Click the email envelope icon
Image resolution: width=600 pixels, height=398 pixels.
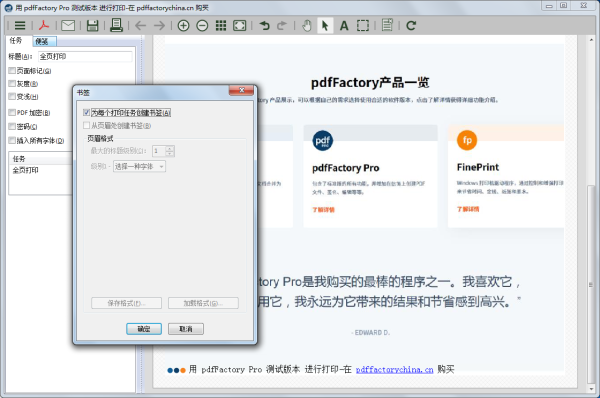(68, 26)
